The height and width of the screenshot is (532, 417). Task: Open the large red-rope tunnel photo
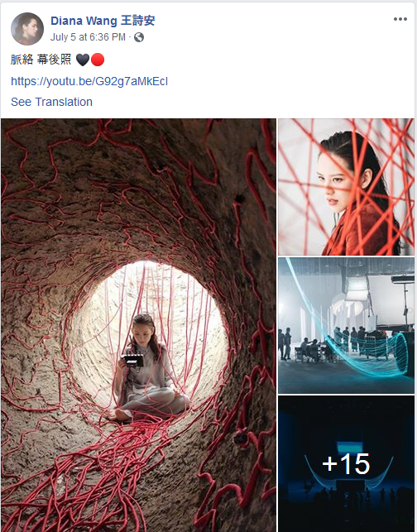138,325
